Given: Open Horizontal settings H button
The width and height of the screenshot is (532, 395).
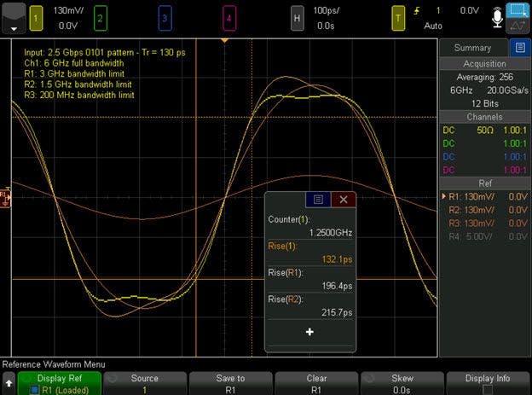Looking at the screenshot, I should click(x=298, y=18).
